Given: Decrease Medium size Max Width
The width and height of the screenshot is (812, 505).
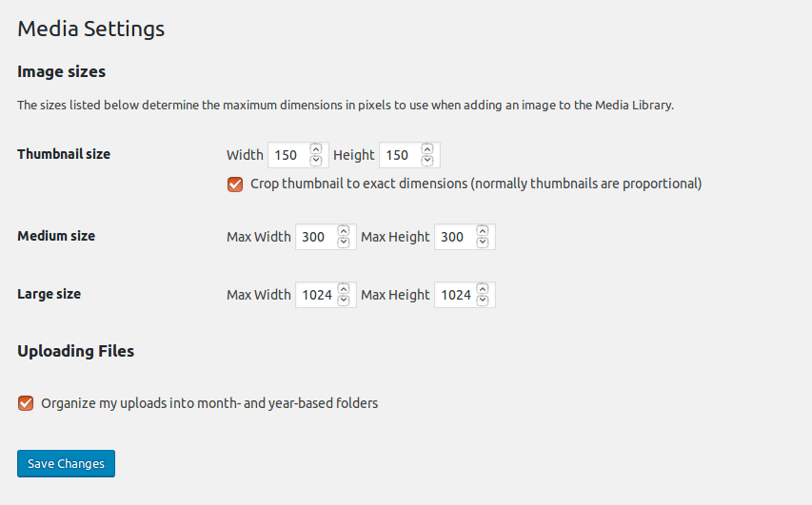Looking at the screenshot, I should click(x=344, y=243).
